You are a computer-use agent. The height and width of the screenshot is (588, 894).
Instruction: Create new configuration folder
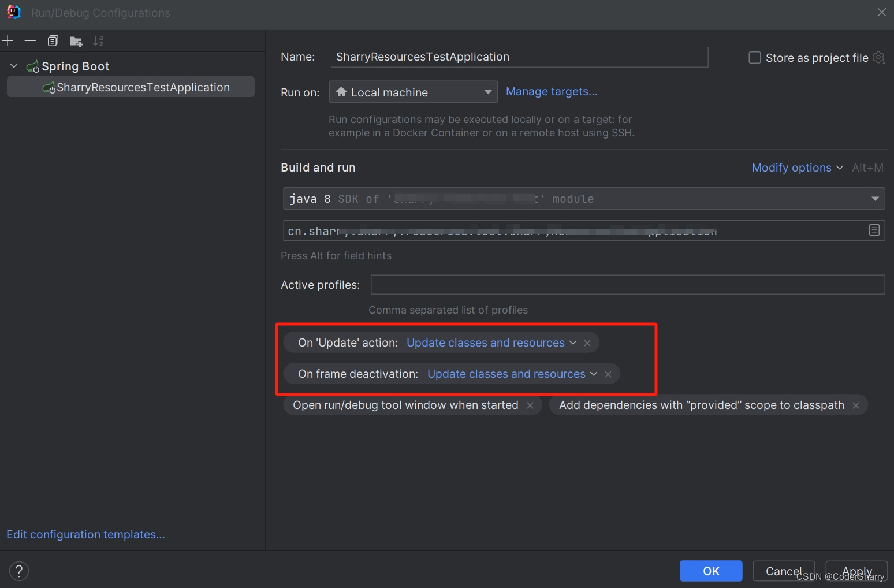click(x=76, y=41)
